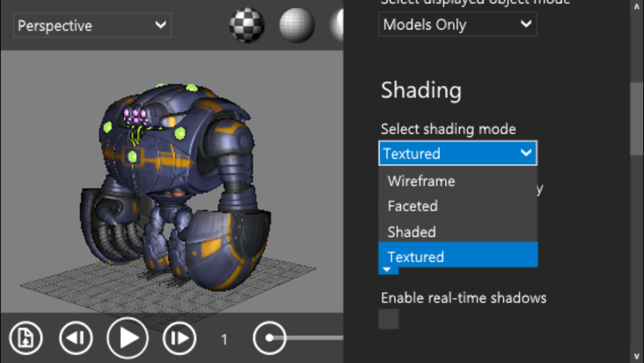Collapse the Textured shading mode dropdown
The height and width of the screenshot is (363, 644).
[457, 153]
